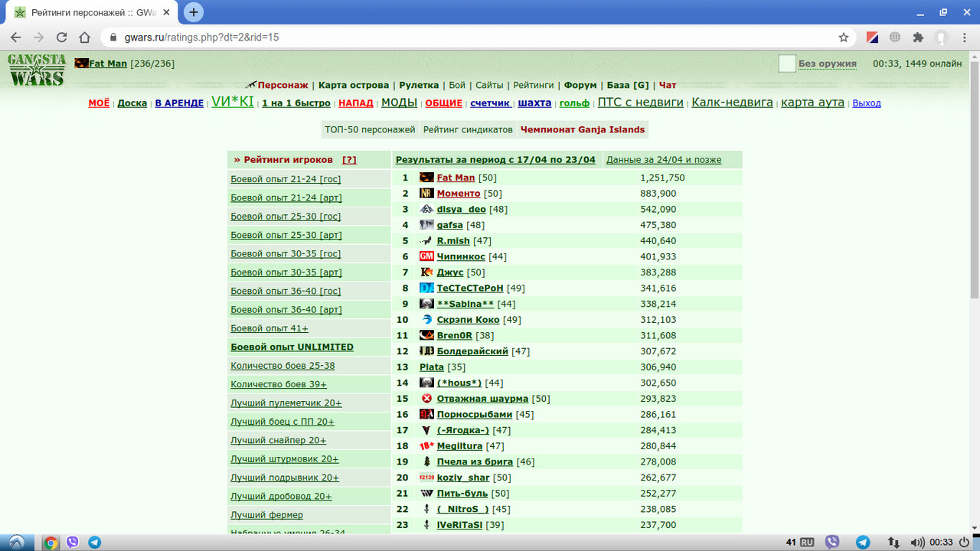This screenshot has width=980, height=551.
Task: Select Боевой опыт 21-24 [гос] rating
Action: [x=286, y=179]
